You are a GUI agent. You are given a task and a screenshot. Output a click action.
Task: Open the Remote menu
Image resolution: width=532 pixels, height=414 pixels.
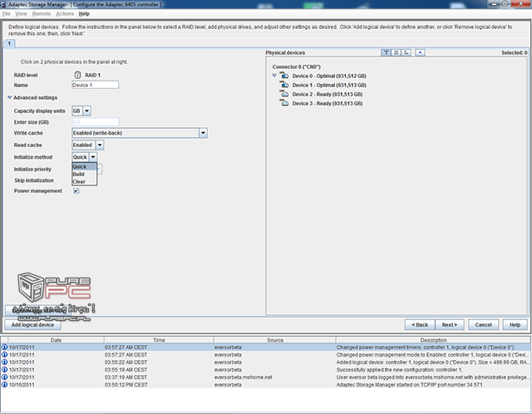click(x=42, y=14)
